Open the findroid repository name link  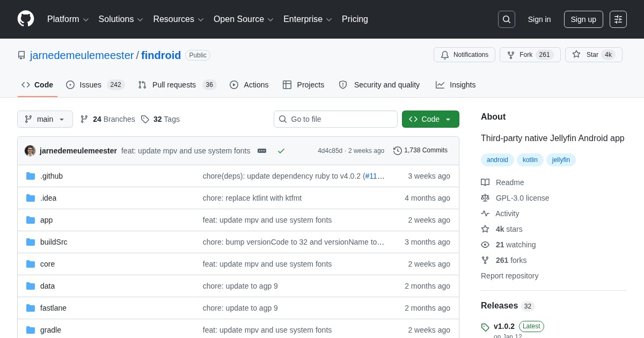(x=161, y=55)
